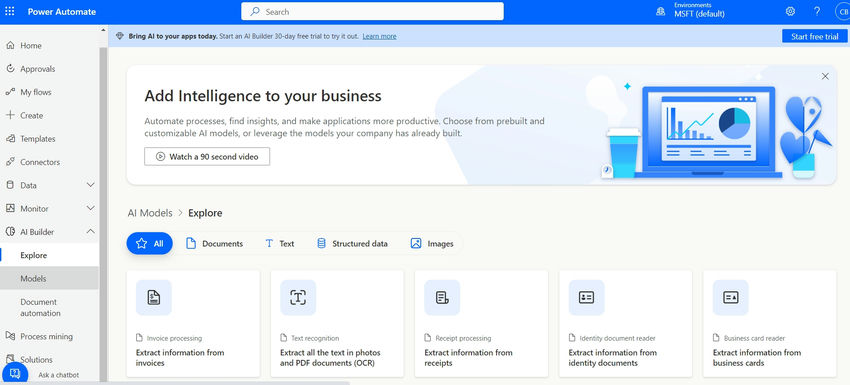850x385 pixels.
Task: Click the Power Automate title
Action: (62, 11)
